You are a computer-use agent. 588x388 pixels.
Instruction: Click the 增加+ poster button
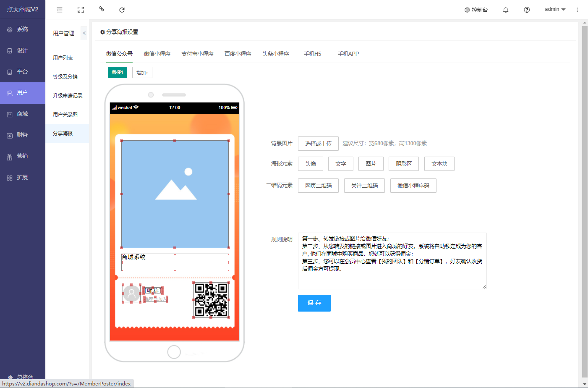point(142,73)
